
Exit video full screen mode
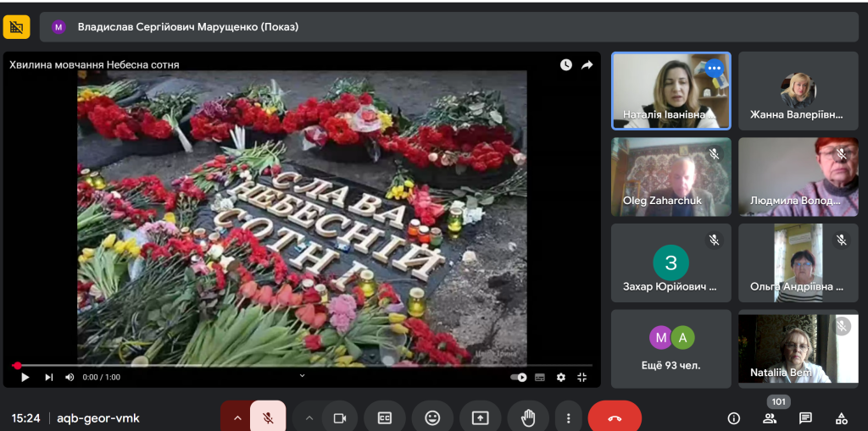[581, 377]
